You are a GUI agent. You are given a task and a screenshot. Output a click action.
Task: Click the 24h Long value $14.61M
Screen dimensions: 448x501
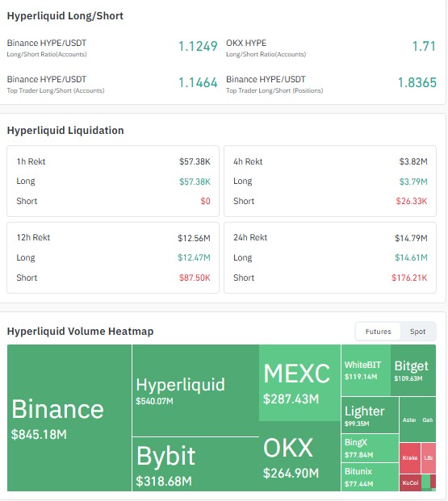(411, 257)
